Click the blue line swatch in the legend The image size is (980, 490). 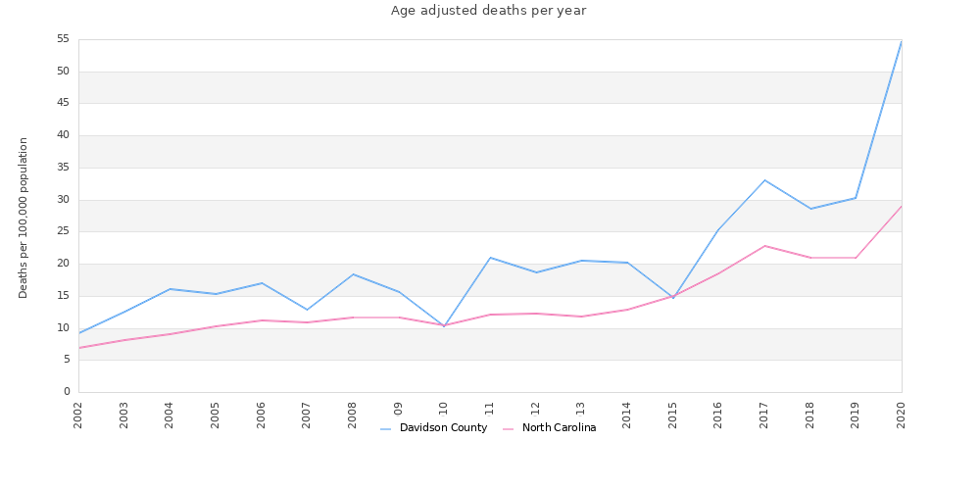386,429
